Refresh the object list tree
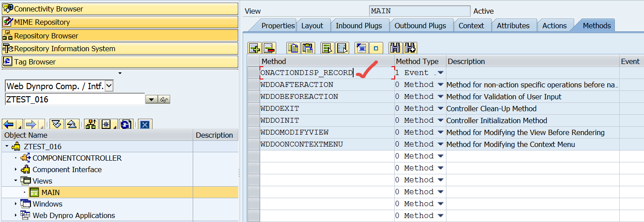The image size is (644, 222). (126, 124)
